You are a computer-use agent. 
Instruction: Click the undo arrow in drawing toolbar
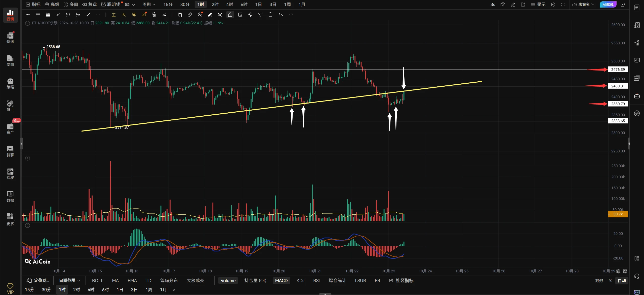(x=281, y=15)
